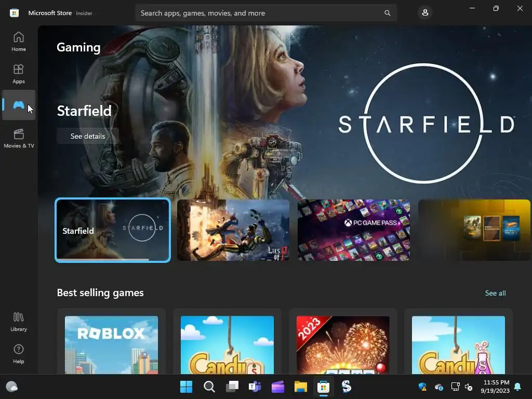Open the OneDrive cloud tray icon

438,387
